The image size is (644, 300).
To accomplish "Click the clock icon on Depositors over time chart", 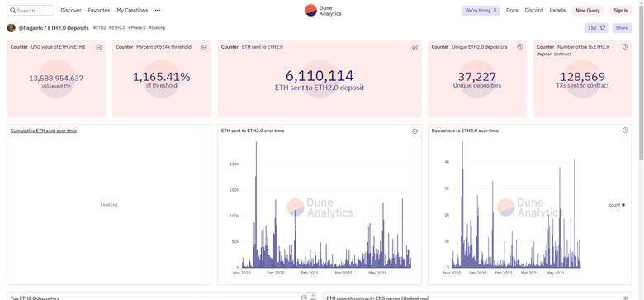I will 625,131.
